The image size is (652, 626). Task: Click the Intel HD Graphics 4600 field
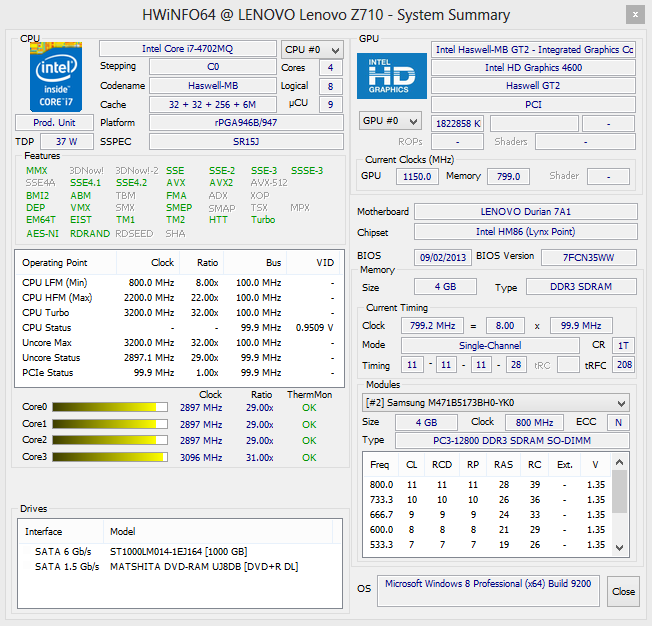pos(533,67)
